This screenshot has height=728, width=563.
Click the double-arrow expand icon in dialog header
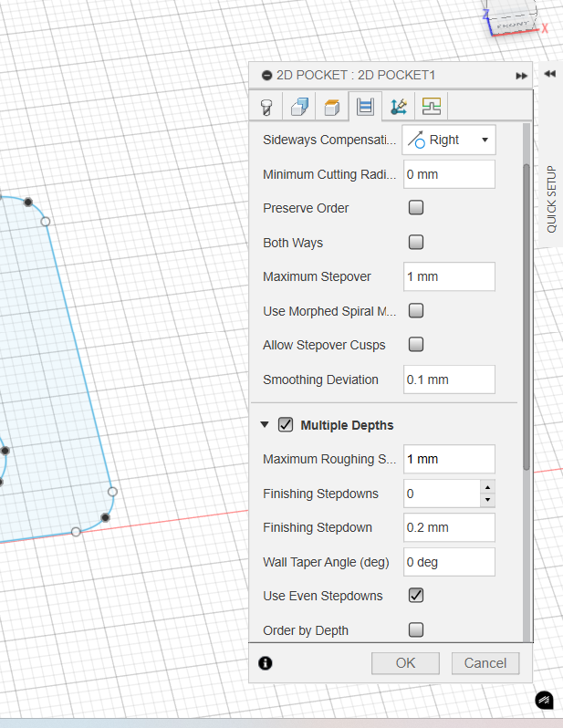522,76
